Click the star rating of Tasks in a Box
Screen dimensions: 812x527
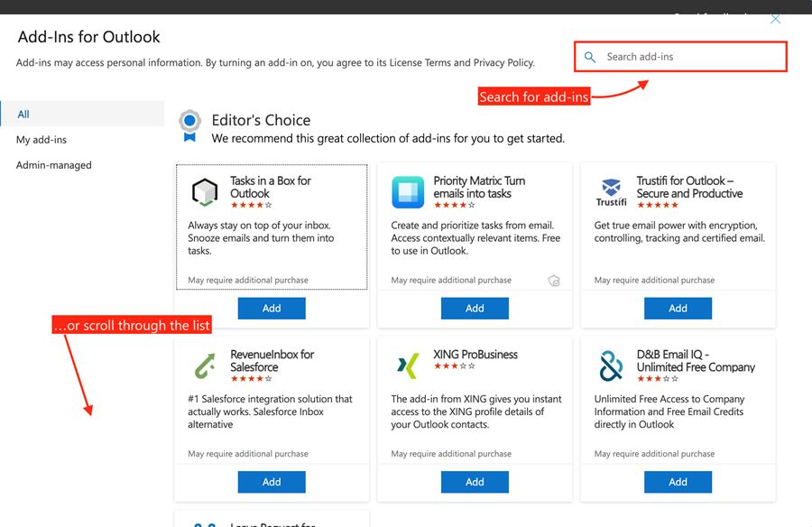tap(251, 205)
